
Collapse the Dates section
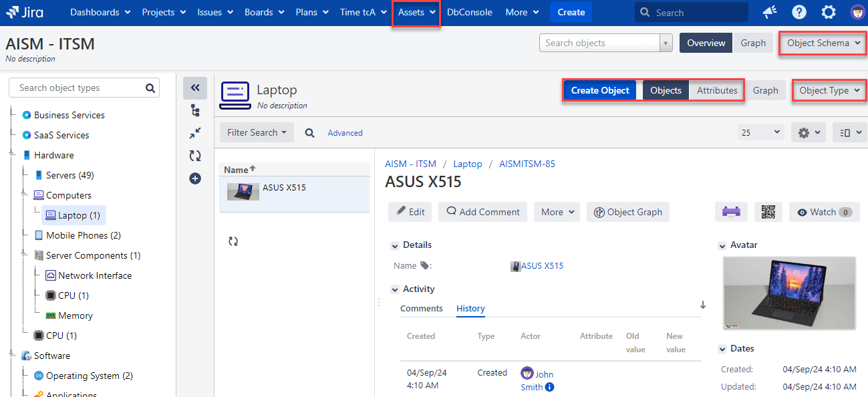722,349
